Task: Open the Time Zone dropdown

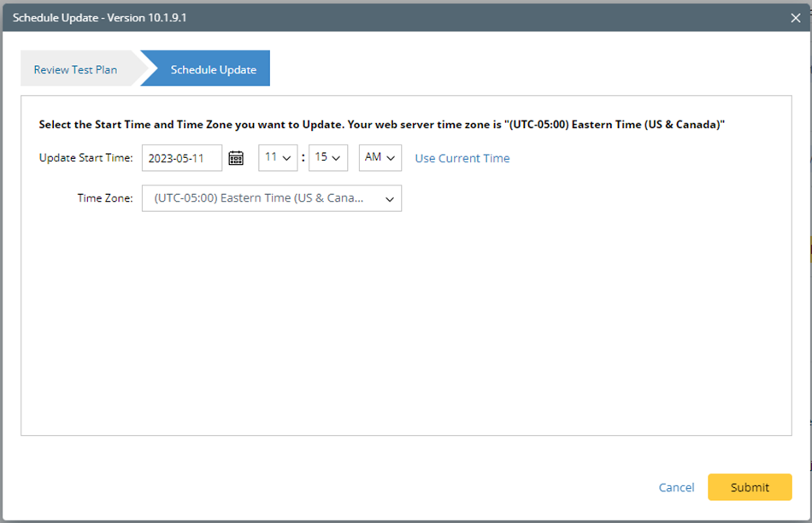Action: click(272, 198)
